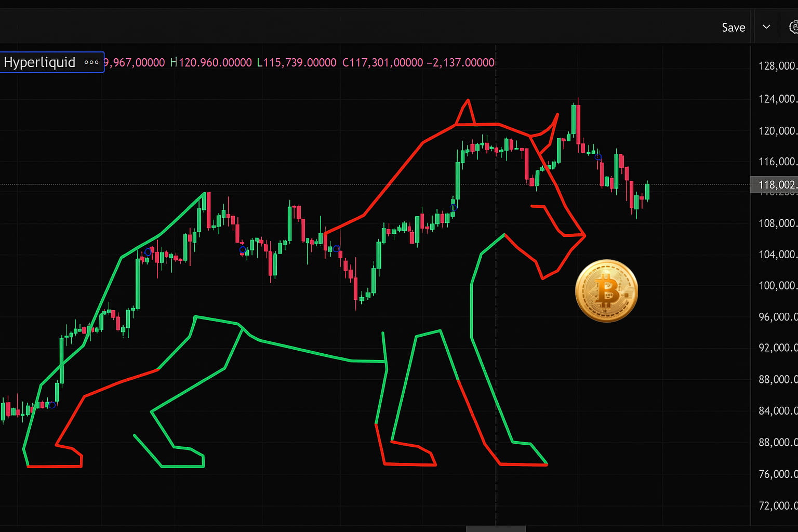Open the three-dots menu beside Hyperliquid
Image resolution: width=798 pixels, height=532 pixels.
91,62
